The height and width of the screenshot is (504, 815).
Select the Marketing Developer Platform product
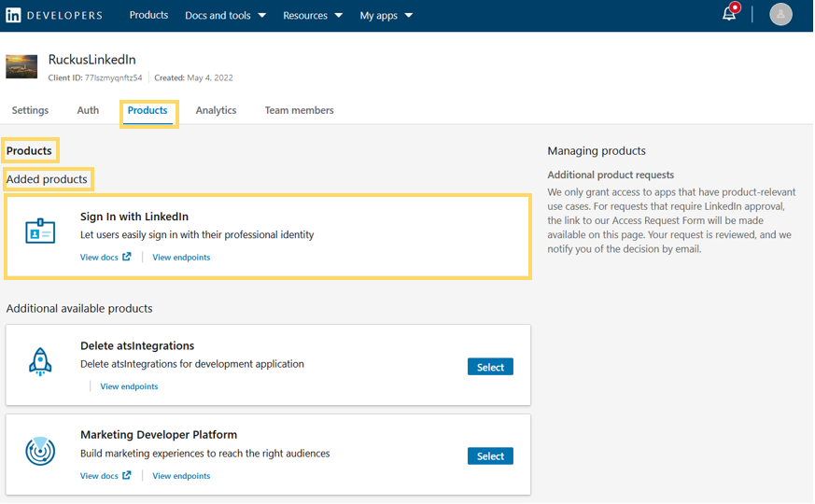[490, 456]
